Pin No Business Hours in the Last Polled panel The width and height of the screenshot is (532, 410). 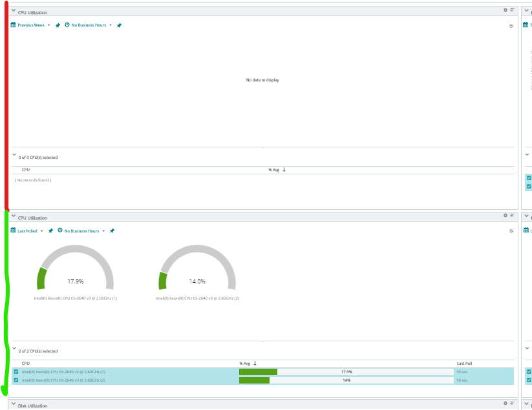click(x=112, y=231)
